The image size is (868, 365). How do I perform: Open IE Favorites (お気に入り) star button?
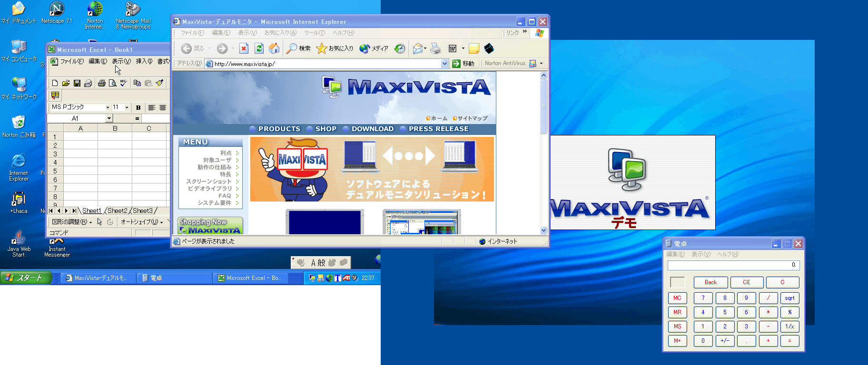click(335, 48)
